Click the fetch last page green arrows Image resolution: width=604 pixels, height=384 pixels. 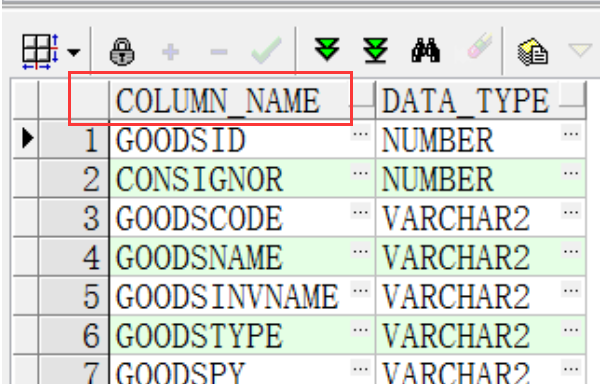375,50
